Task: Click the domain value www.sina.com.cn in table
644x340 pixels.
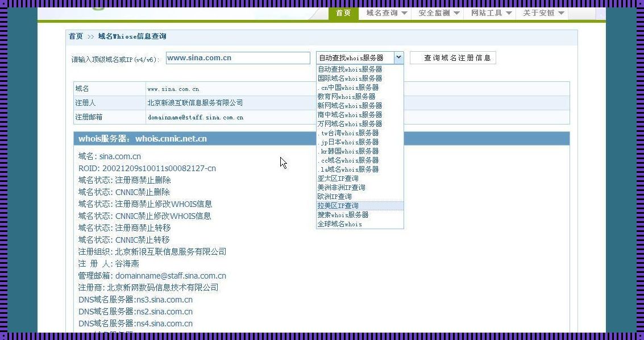Action: coord(173,89)
